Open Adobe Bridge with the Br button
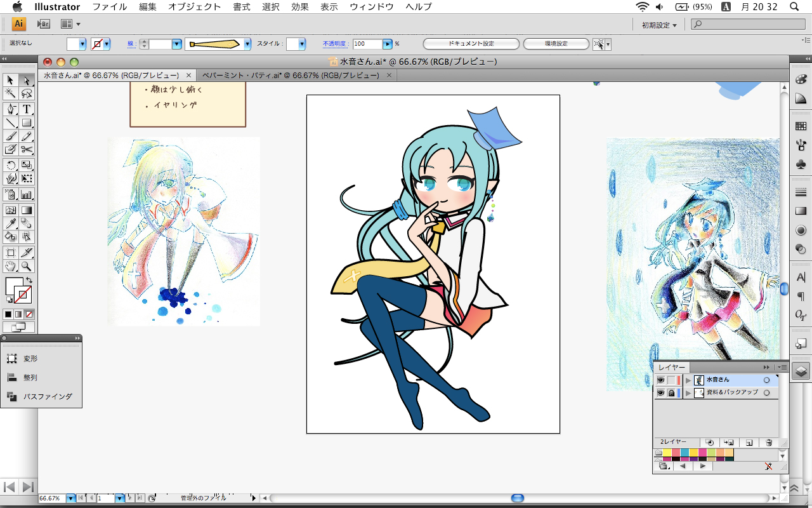Image resolution: width=812 pixels, height=508 pixels. point(44,24)
